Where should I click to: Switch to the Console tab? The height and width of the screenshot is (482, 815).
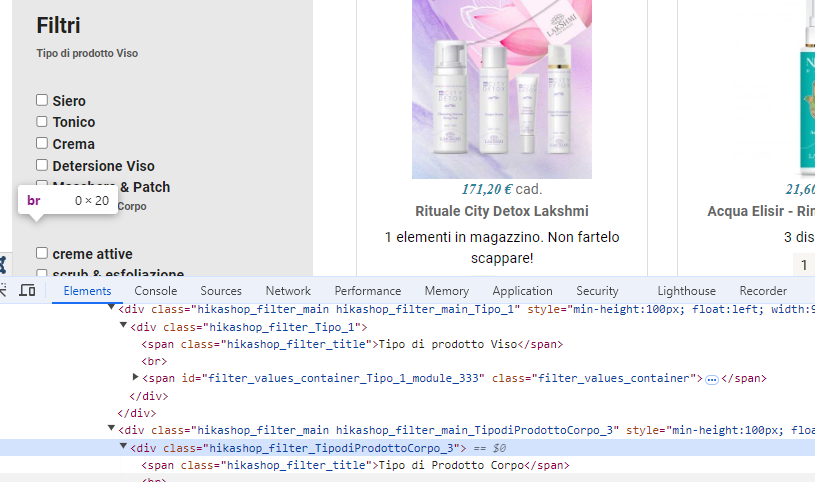[x=156, y=291]
